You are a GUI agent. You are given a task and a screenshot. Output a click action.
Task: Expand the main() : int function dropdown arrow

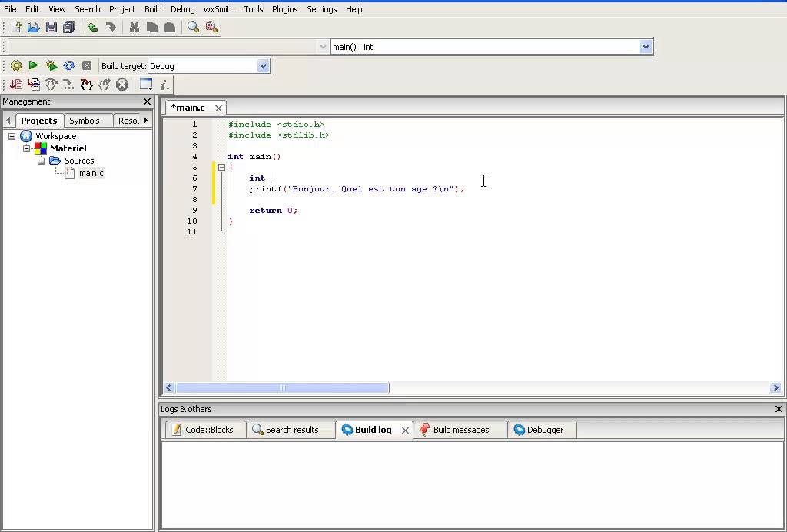point(646,47)
